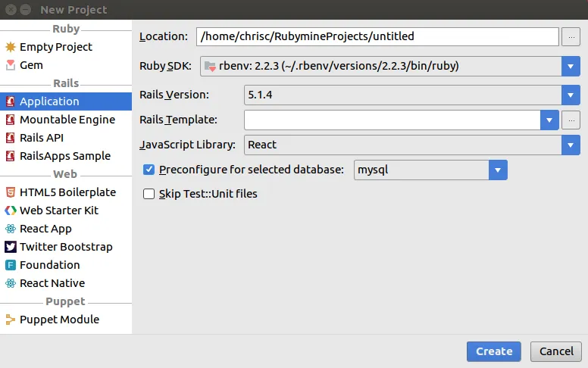Viewport: 588px width, 368px height.
Task: Open the Ruby SDK dropdown arrow
Action: pos(571,67)
